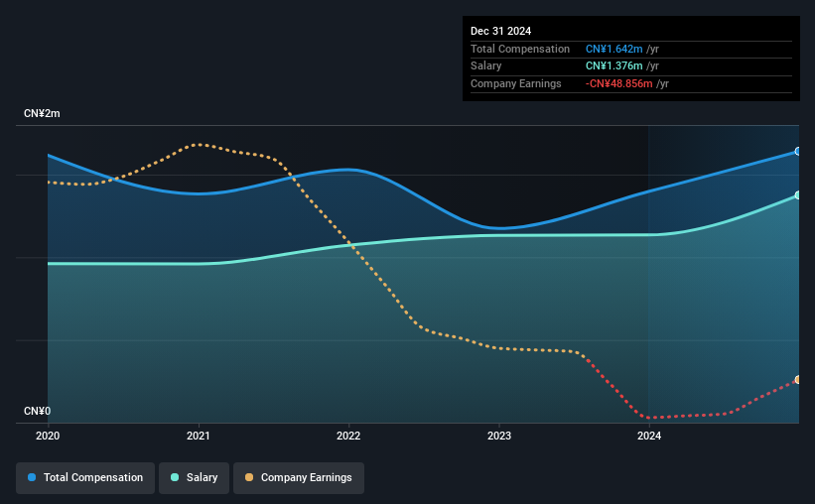Click the CN¥1.642m total compensation value
Viewport: 815px width, 504px height.
pyautogui.click(x=613, y=49)
